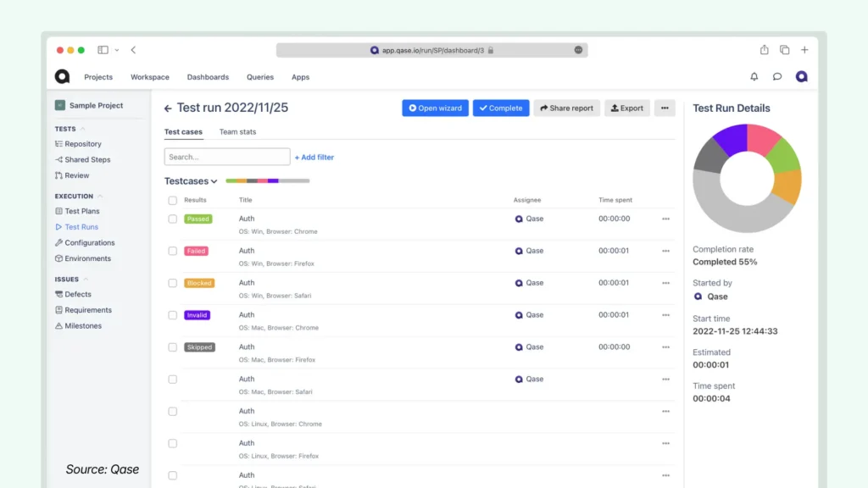The width and height of the screenshot is (868, 488).
Task: Click the Started by Qase avatar
Action: (698, 297)
